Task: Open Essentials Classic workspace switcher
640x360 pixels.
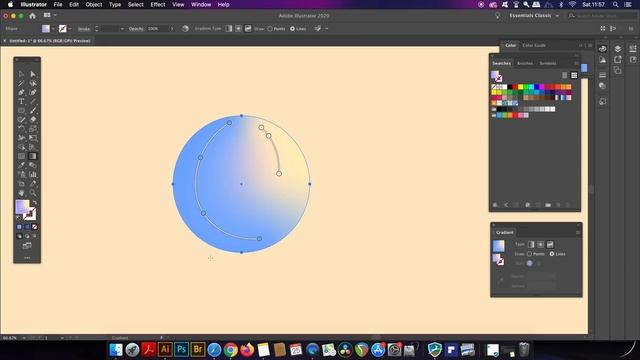Action: (x=534, y=16)
